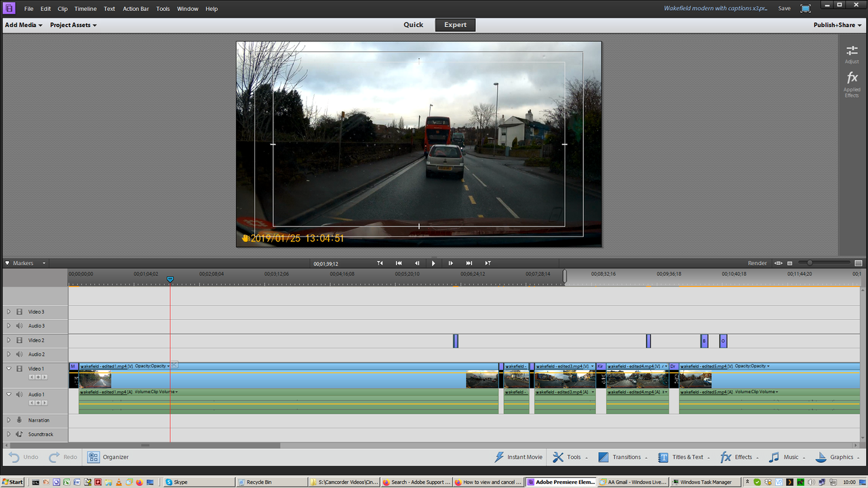This screenshot has height=488, width=868.
Task: Open the Applied Effects panel
Action: tap(852, 85)
